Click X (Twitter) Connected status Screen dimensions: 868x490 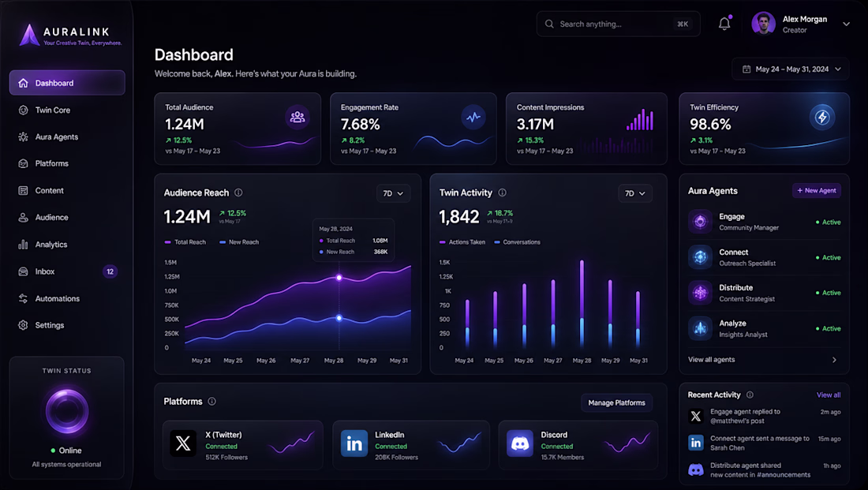tap(222, 447)
